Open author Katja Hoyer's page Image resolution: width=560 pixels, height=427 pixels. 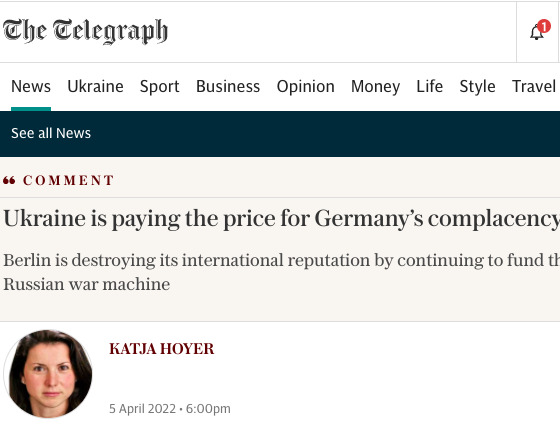[x=162, y=349]
